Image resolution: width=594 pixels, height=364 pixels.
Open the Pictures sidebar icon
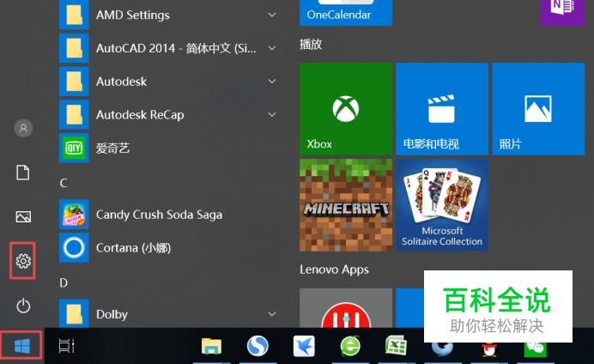click(23, 216)
